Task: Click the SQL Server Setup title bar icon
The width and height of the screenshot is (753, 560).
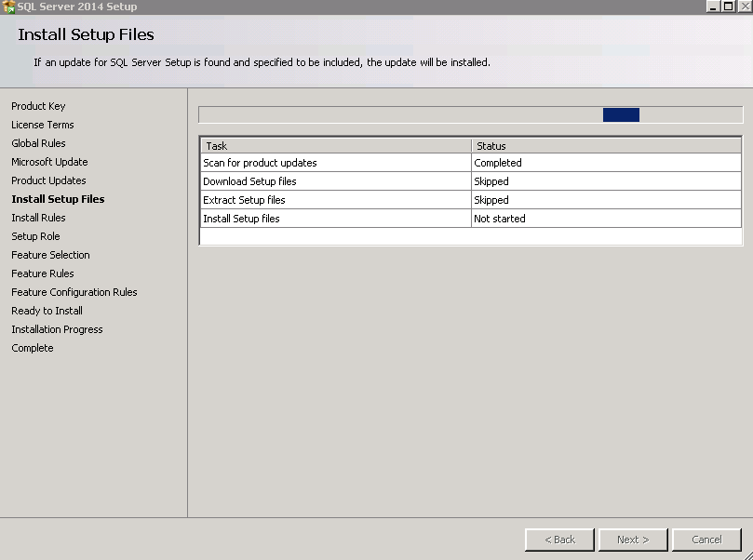Action: pos(8,7)
